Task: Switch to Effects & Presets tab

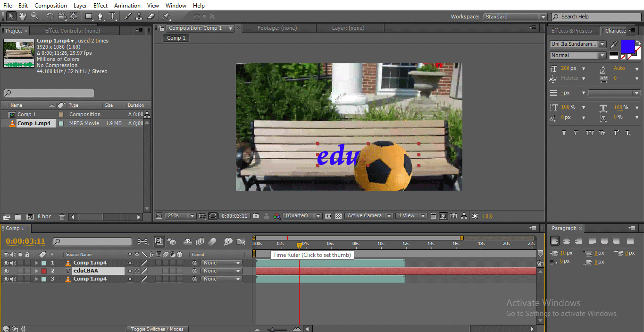Action: [571, 31]
